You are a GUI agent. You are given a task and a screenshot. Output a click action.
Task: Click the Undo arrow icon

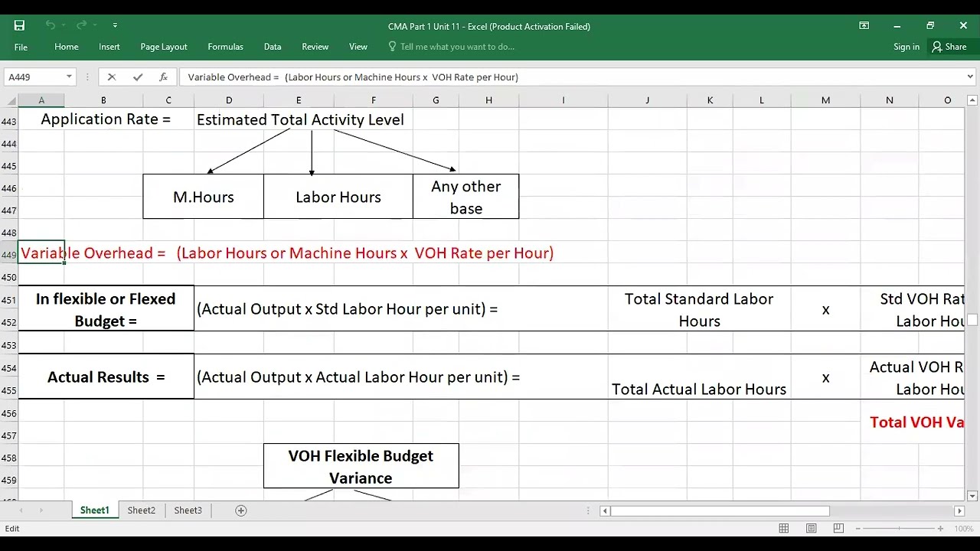[x=51, y=25]
